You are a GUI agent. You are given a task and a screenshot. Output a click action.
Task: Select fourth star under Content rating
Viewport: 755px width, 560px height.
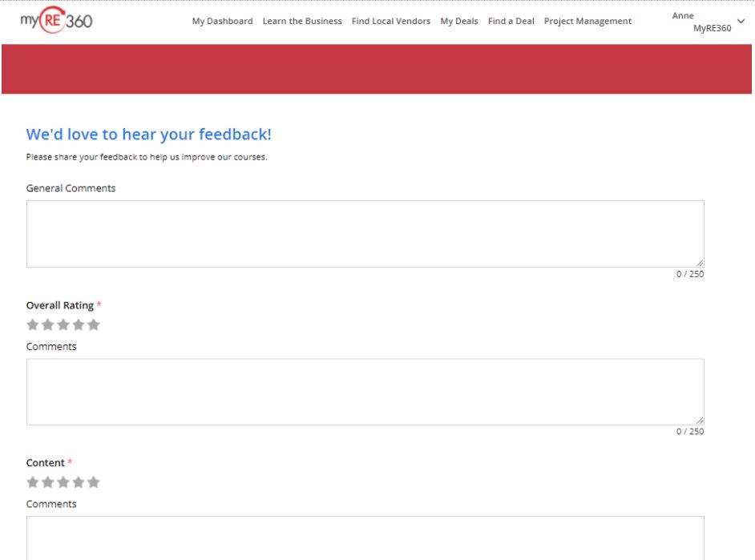(79, 482)
